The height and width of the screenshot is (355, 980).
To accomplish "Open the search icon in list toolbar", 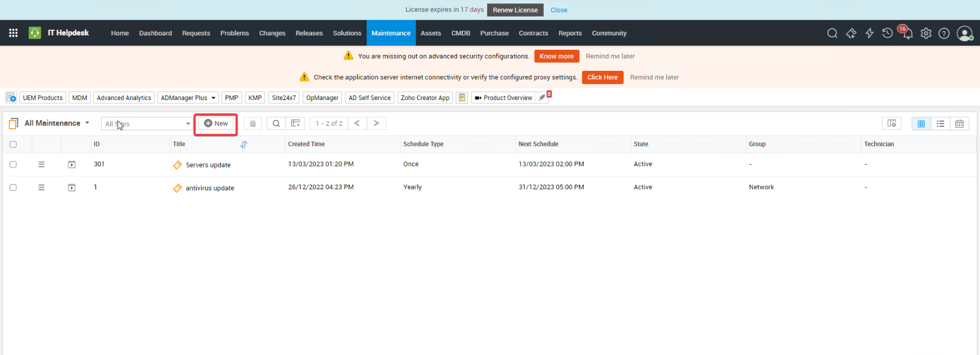I will click(x=276, y=123).
